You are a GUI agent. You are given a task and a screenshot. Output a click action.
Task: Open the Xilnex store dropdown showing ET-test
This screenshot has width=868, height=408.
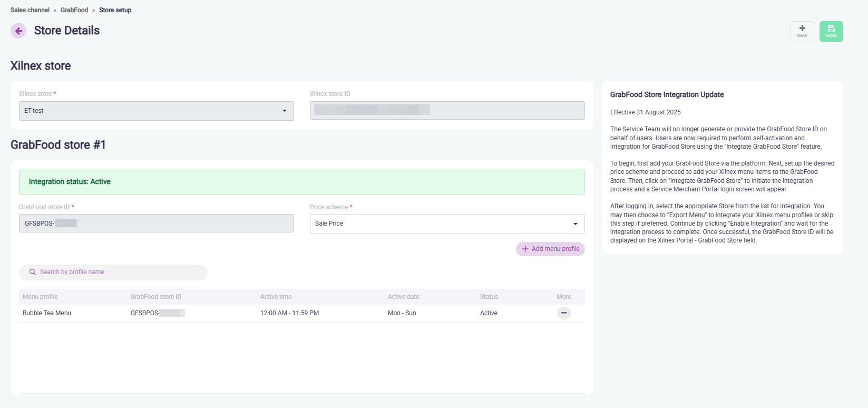click(x=156, y=111)
